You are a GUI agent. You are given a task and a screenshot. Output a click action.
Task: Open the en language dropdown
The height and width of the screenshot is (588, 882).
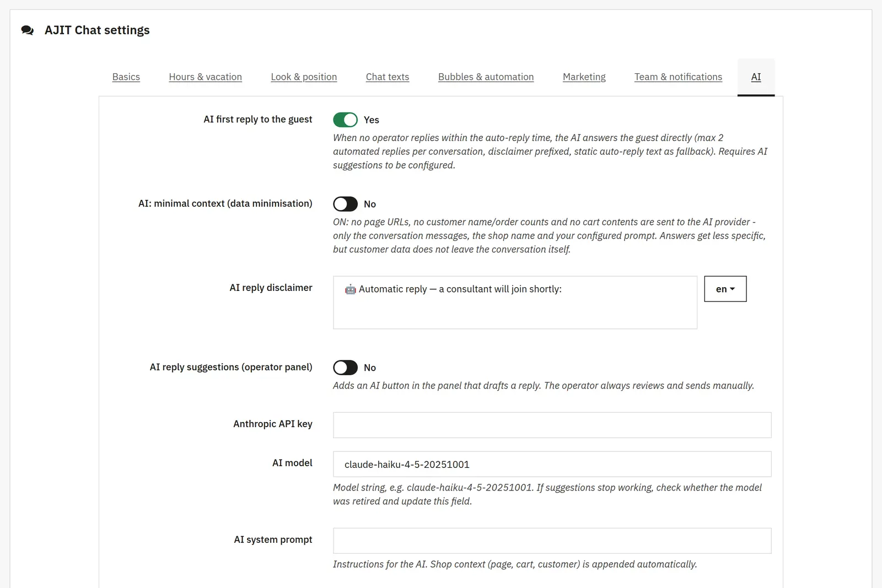(x=725, y=289)
